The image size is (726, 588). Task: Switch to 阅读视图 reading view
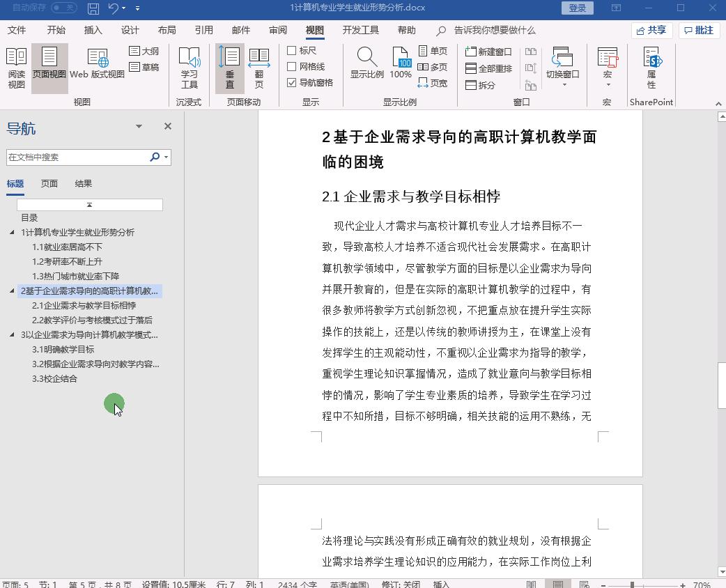tap(16, 68)
